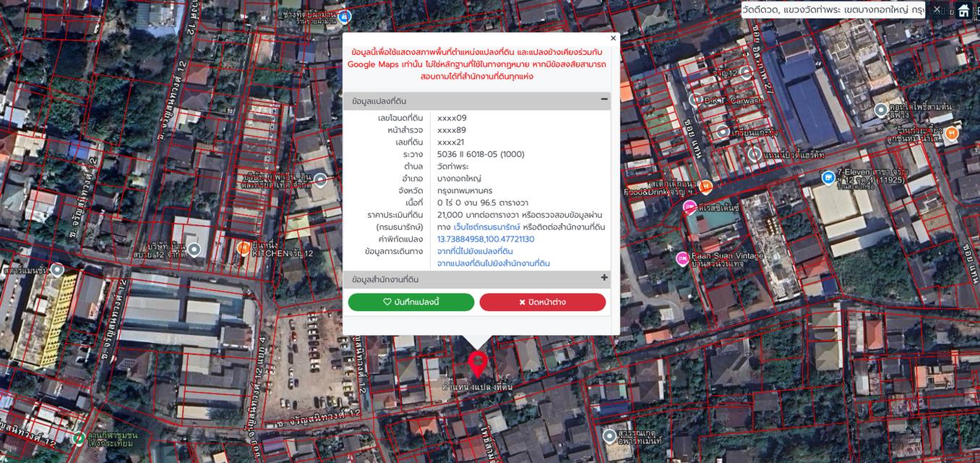Select the green ตลาดพิพาชุมชน market marker
980x463 pixels.
(79, 438)
